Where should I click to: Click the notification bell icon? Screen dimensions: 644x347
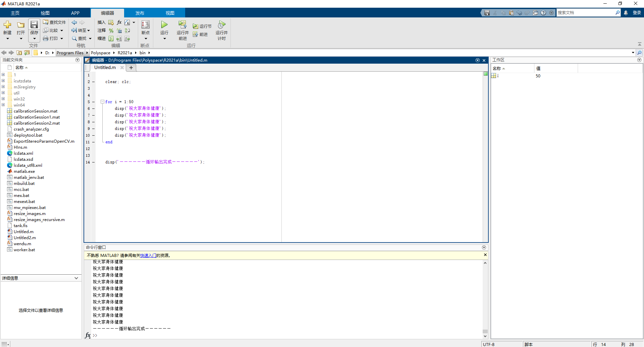click(626, 13)
